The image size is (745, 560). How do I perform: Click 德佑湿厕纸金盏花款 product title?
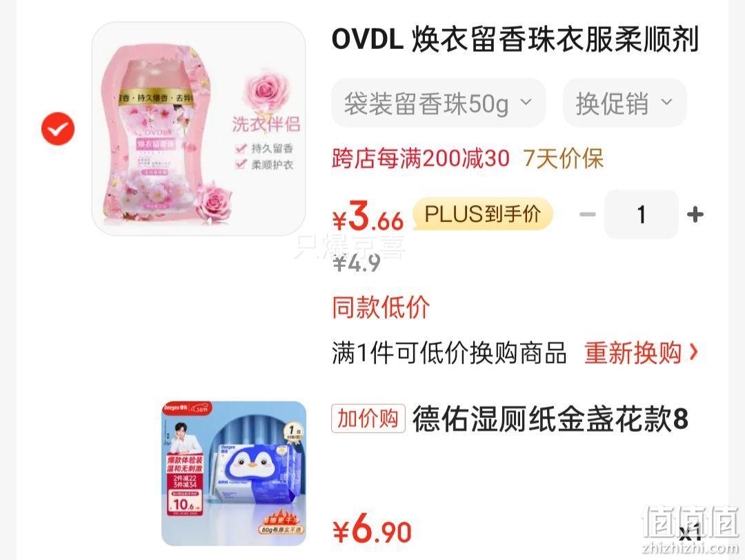click(x=550, y=419)
